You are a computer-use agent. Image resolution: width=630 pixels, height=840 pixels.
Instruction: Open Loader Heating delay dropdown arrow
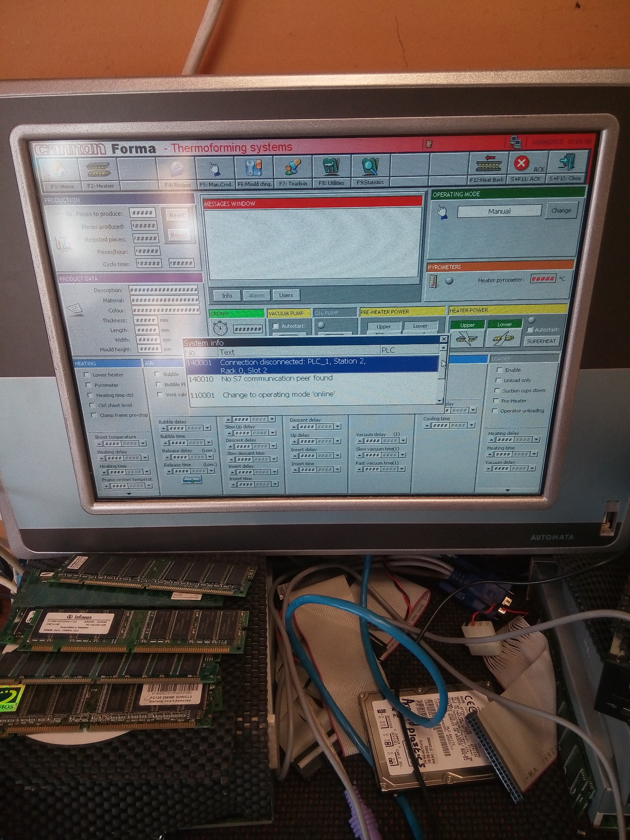point(536,440)
